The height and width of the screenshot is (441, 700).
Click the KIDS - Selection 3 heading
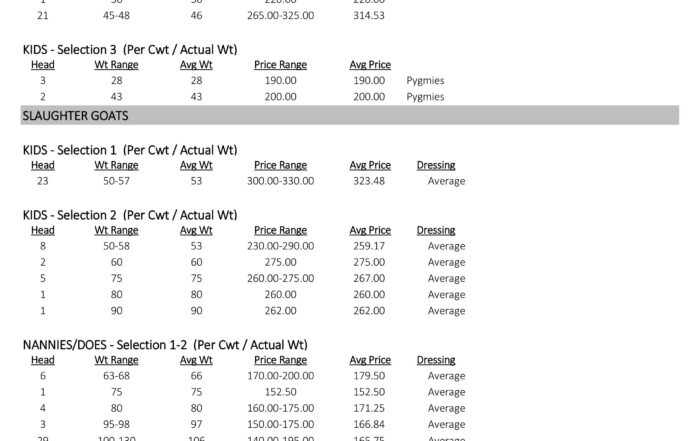(x=130, y=49)
